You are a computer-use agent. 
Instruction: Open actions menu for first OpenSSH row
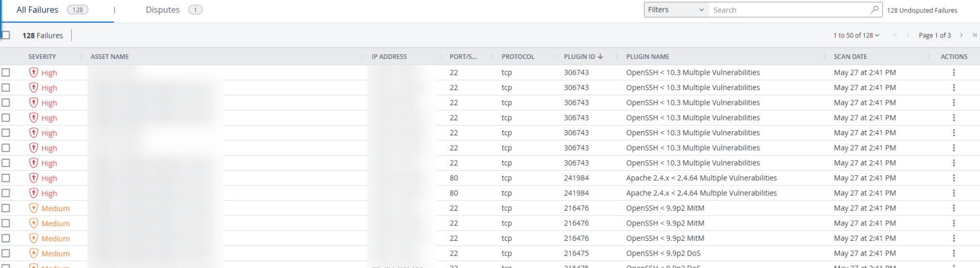(x=954, y=73)
